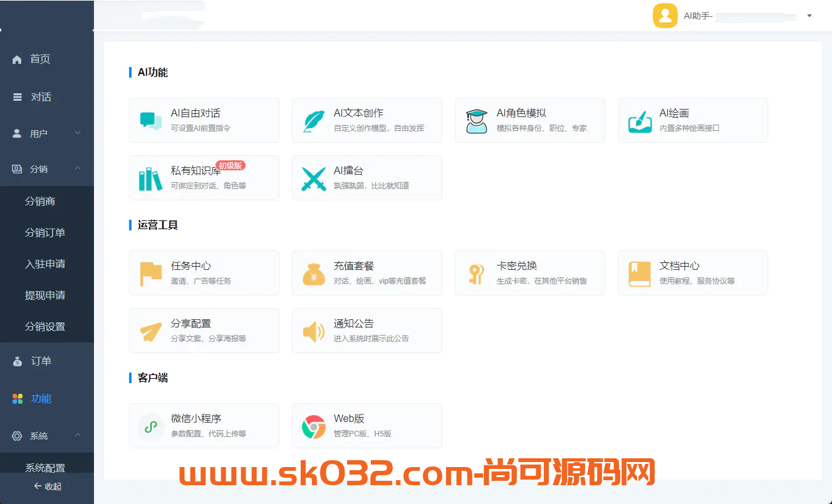
Task: Click the home icon beside 首页
Action: pos(17,59)
